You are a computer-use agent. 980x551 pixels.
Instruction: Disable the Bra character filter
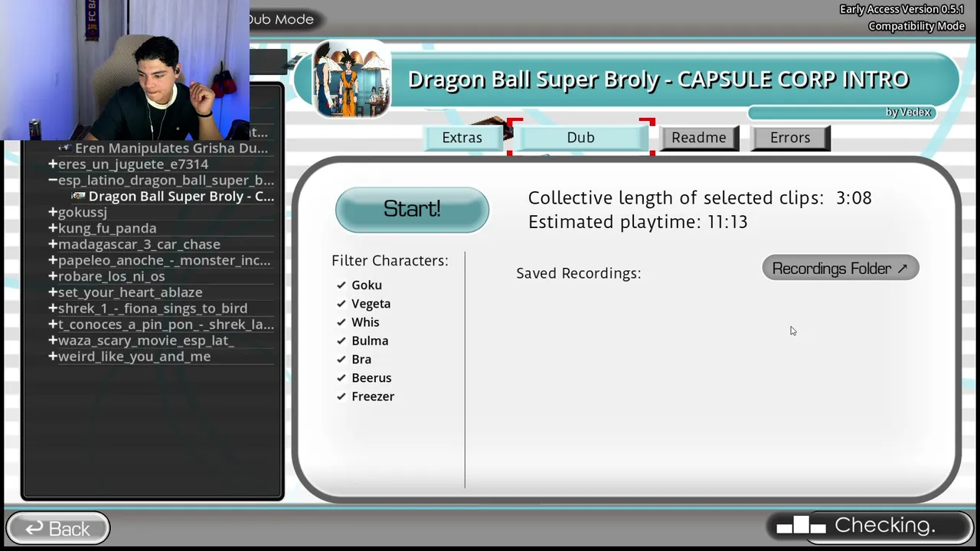[341, 359]
